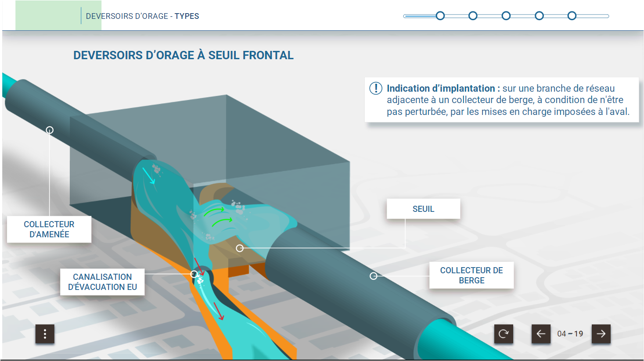The image size is (644, 361).
Task: Click the reload slide icon
Action: 504,334
